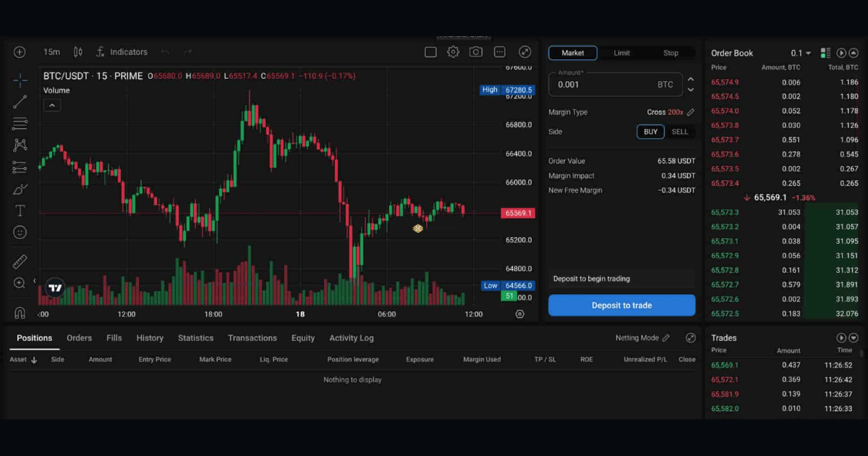Click order book right arrow circle icon

coord(841,53)
